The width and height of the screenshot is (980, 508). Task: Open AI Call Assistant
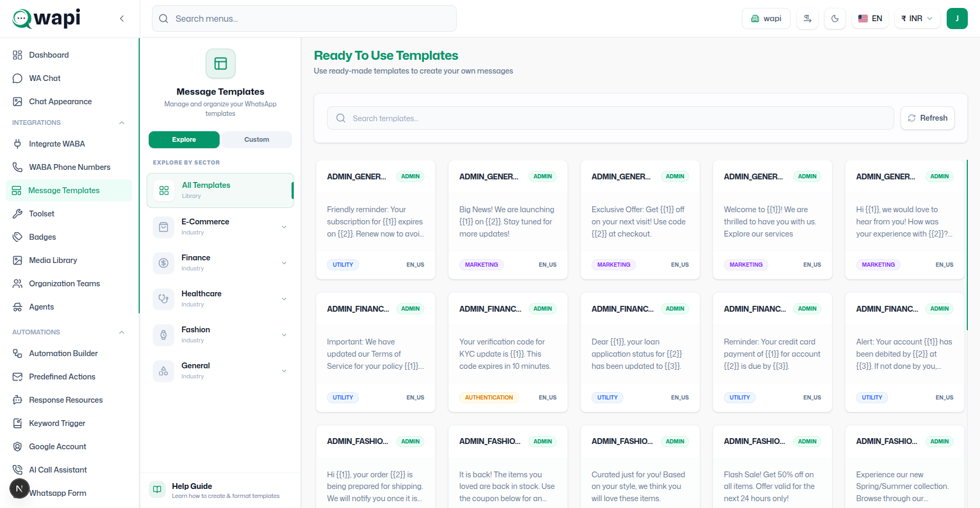tap(69, 470)
